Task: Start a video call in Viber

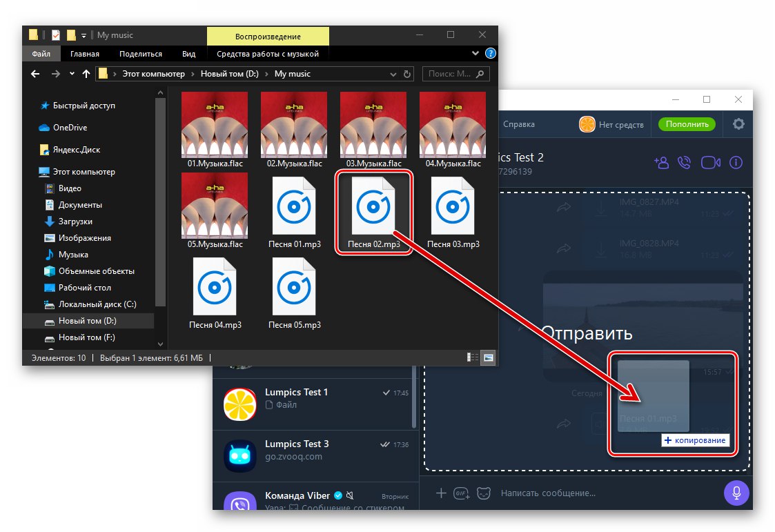Action: [711, 163]
